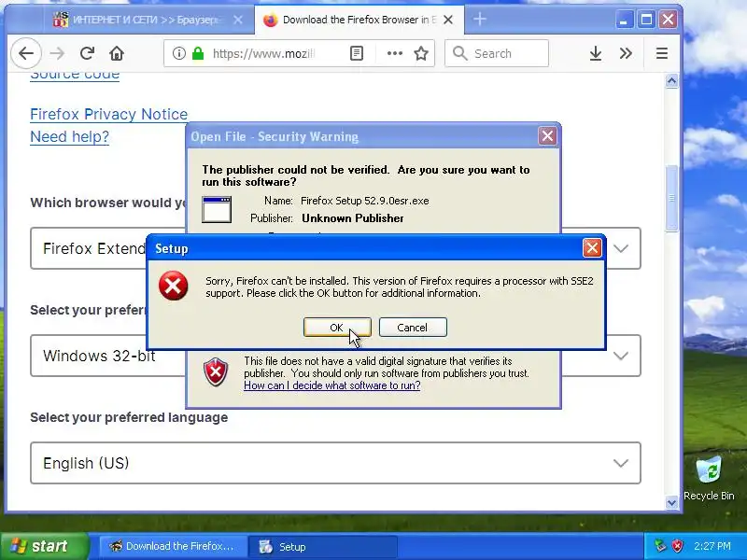Open the Firefox Privacy Notice link
747x560 pixels.
(x=109, y=114)
